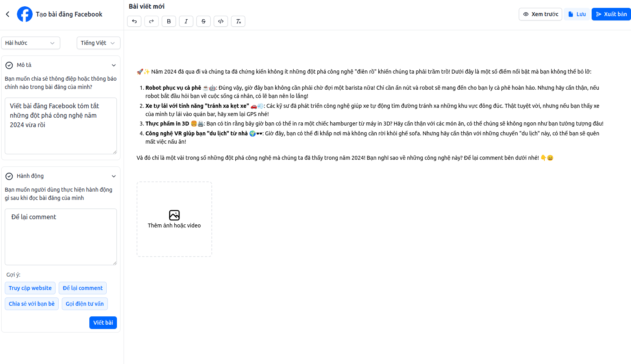
Task: Add a photo or video
Action: (174, 219)
